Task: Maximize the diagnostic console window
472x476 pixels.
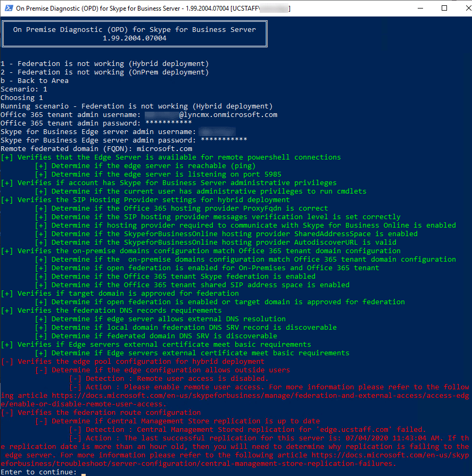Action: click(x=444, y=9)
